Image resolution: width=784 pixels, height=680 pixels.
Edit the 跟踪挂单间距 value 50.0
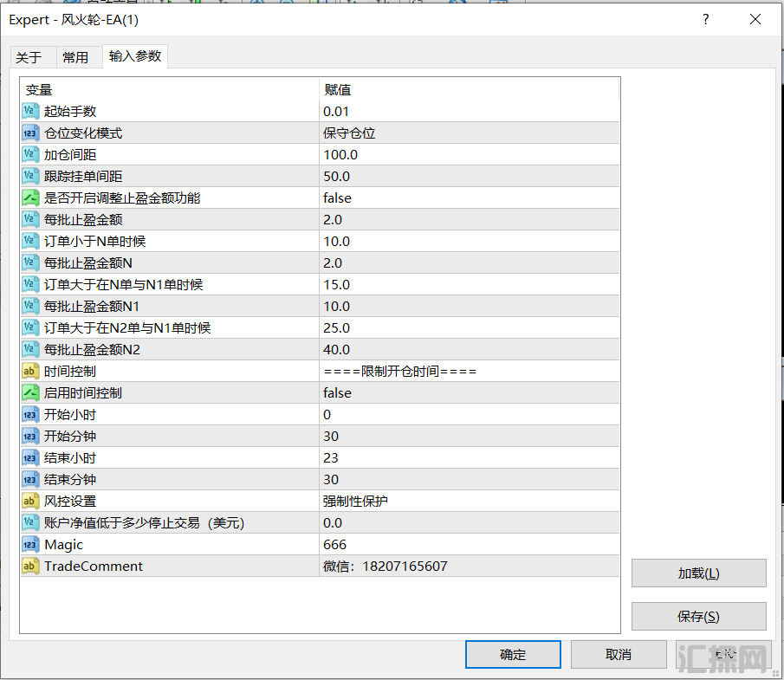pyautogui.click(x=469, y=176)
